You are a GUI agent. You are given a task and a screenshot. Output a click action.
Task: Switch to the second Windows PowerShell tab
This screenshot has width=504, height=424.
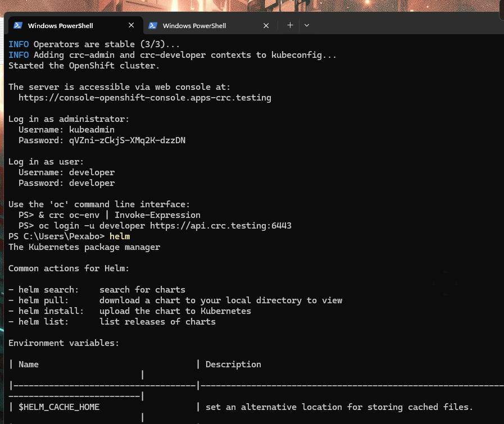coord(210,25)
